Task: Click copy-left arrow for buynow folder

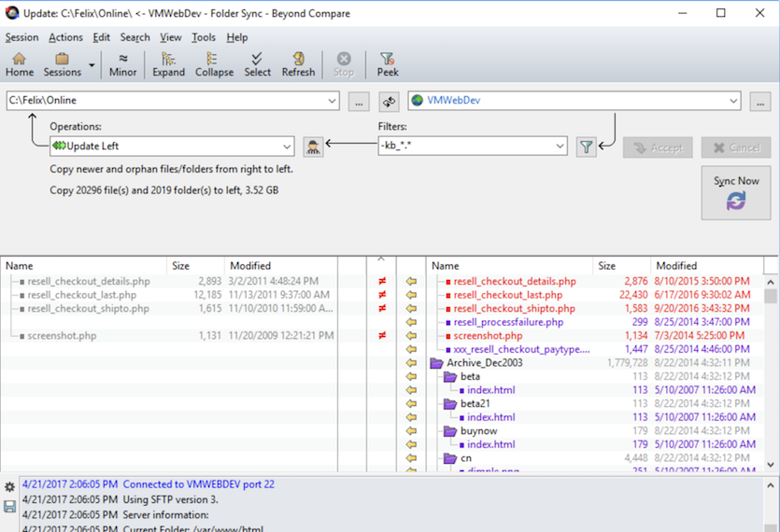Action: [411, 431]
